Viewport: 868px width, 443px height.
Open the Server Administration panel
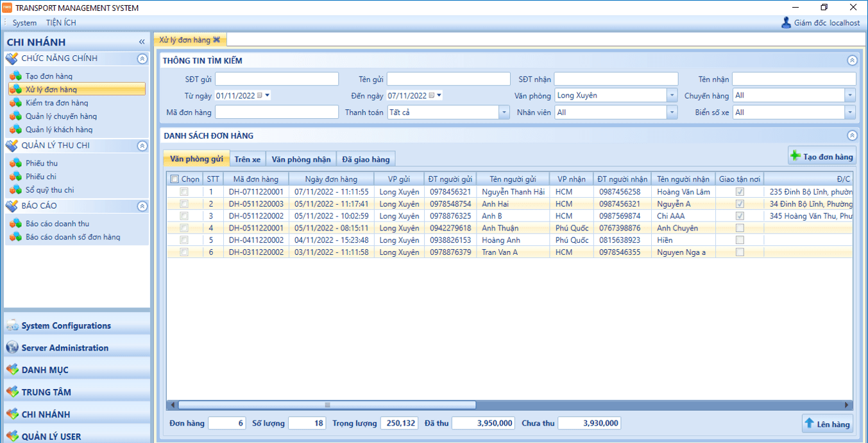(64, 348)
